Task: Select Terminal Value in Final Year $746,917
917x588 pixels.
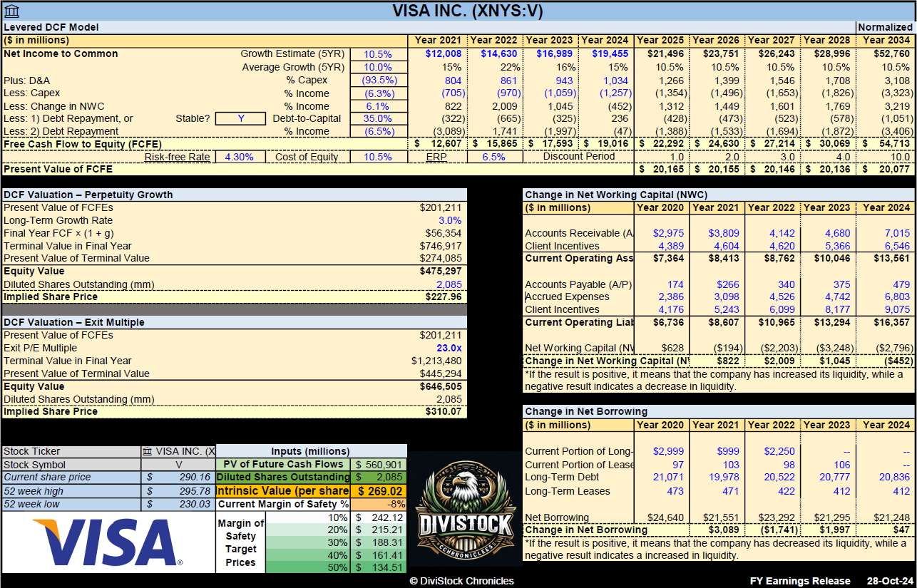Action: pos(441,246)
